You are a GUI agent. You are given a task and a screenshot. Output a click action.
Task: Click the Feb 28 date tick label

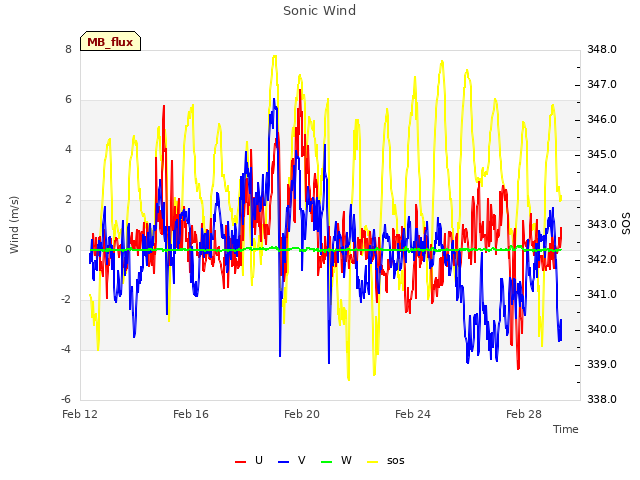point(524,414)
